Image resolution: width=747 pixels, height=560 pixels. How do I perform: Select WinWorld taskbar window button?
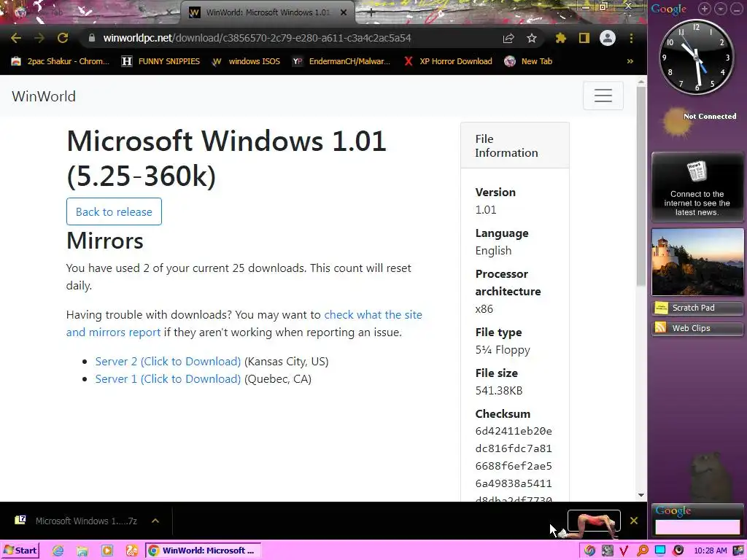[204, 551]
